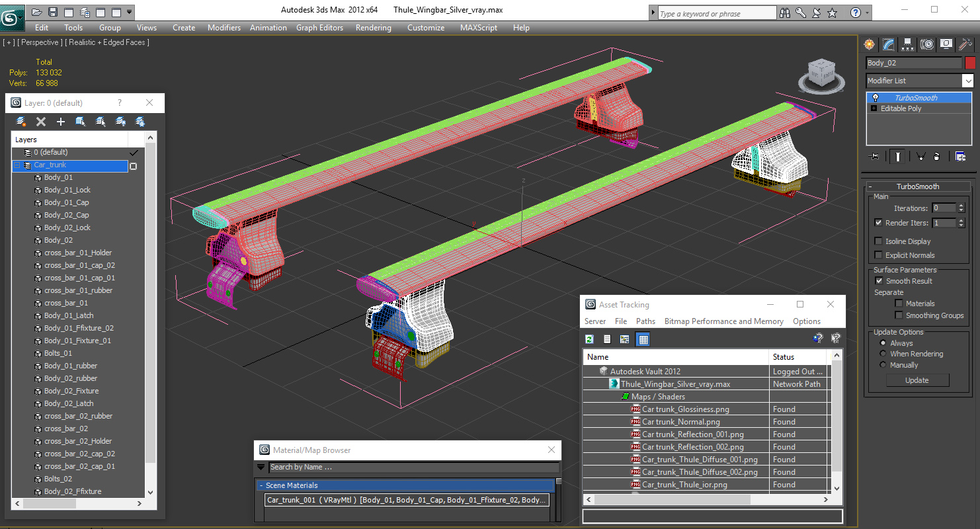Image resolution: width=980 pixels, height=529 pixels.
Task: Click Select Highlighted Objects and Layers icon
Action: tap(80, 122)
